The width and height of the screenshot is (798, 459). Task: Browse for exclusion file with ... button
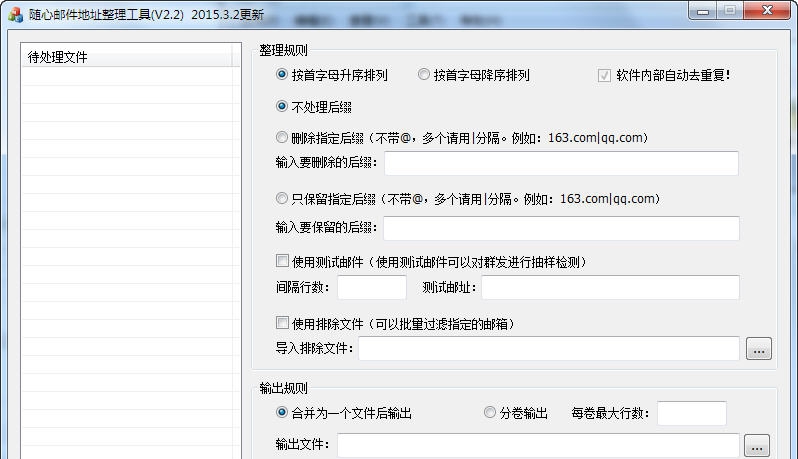pyautogui.click(x=759, y=349)
